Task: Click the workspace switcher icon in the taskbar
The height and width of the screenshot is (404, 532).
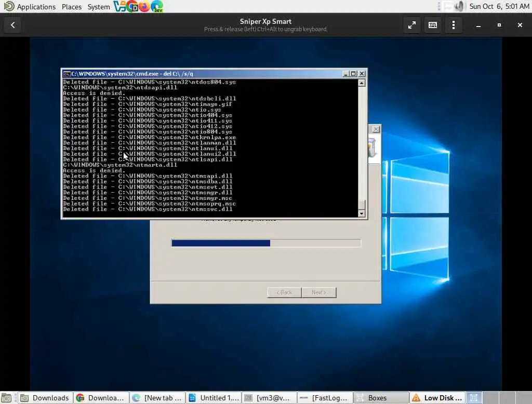Action: [x=474, y=398]
